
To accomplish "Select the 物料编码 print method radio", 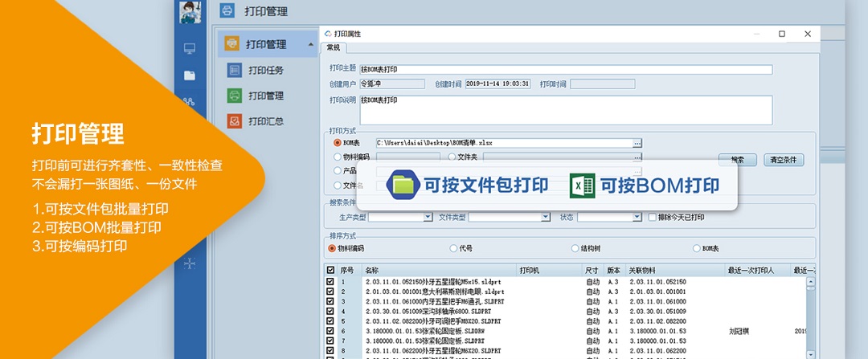I will tap(337, 157).
